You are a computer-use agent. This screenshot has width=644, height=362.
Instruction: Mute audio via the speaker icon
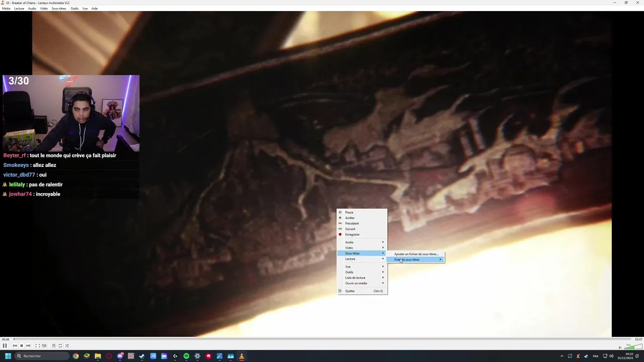(x=620, y=347)
